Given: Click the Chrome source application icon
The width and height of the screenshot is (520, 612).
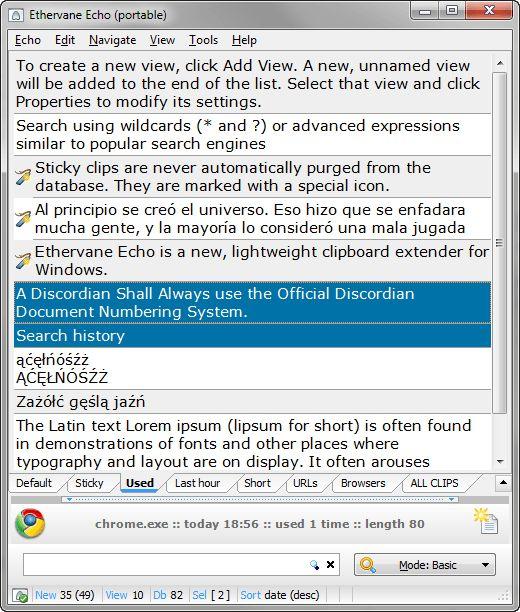Looking at the screenshot, I should [30, 523].
